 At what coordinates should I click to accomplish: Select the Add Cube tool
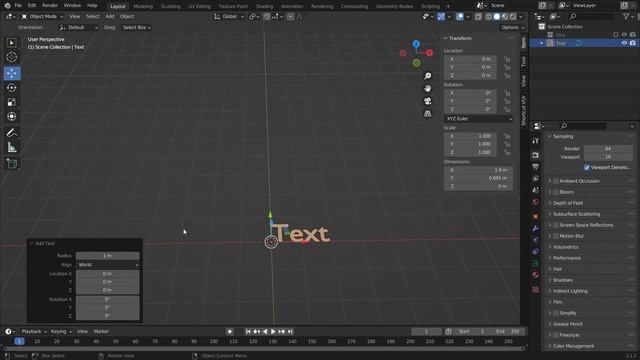pos(12,163)
